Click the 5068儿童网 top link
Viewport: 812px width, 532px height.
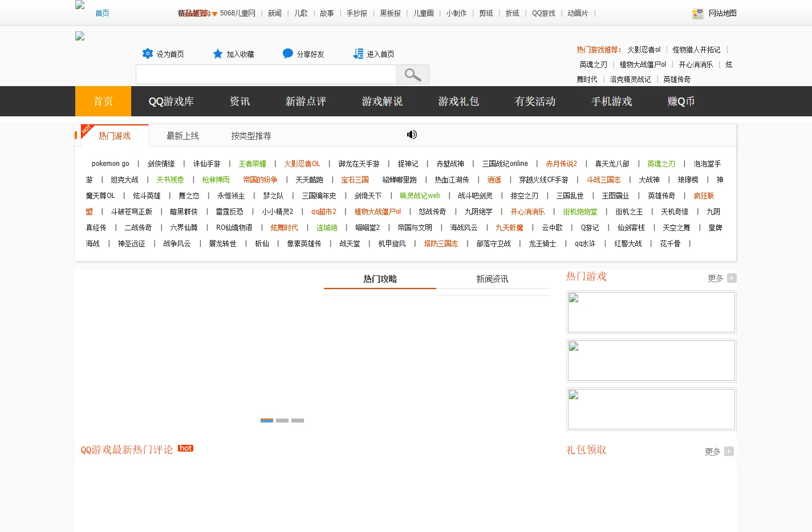[238, 13]
